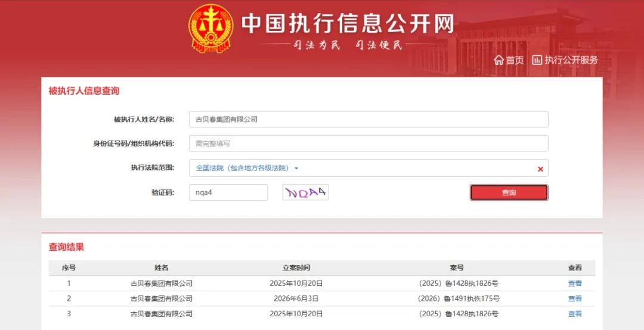
Task: Click 查看 link in result row 1
Action: click(x=575, y=283)
